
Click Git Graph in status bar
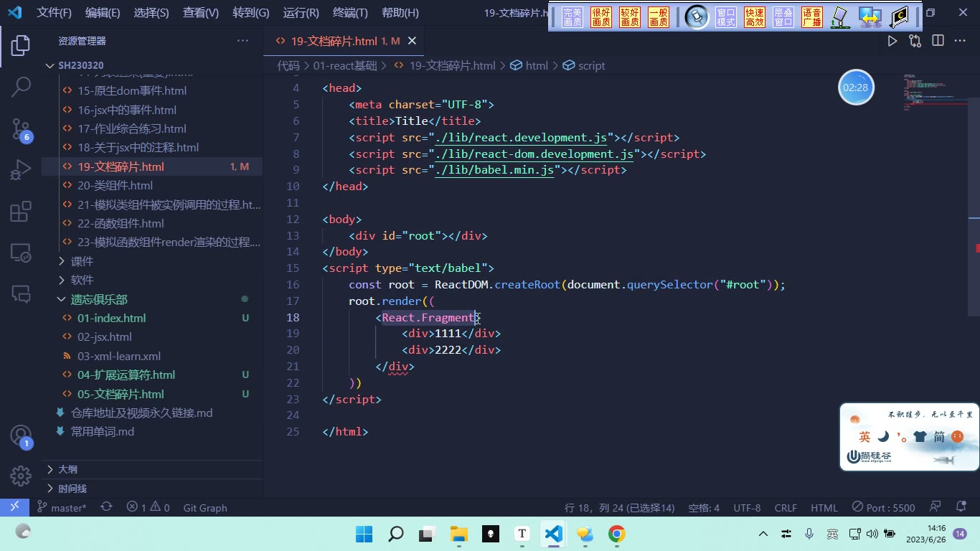point(205,507)
